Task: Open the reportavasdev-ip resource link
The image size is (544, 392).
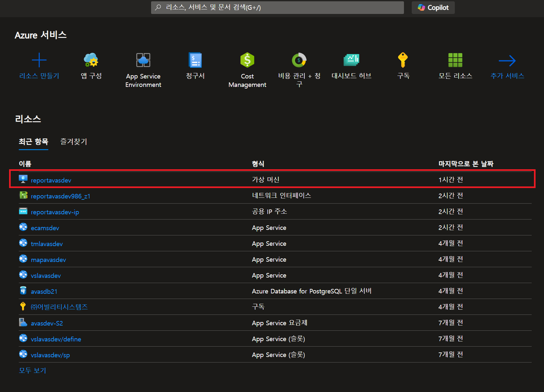Action: tap(55, 212)
